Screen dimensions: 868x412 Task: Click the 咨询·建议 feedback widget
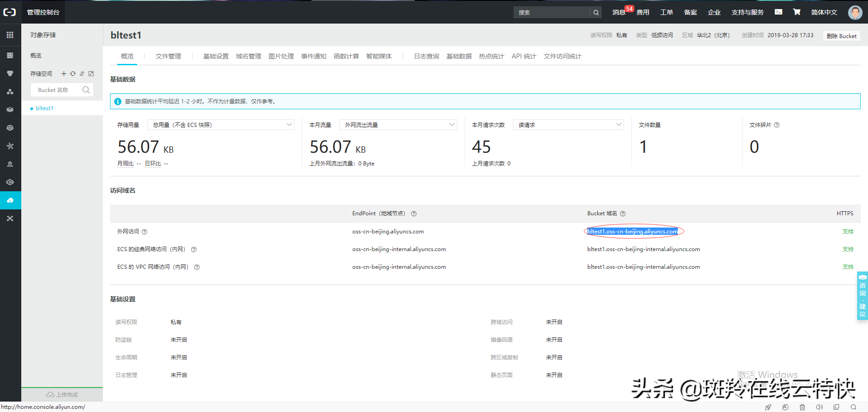[862, 296]
